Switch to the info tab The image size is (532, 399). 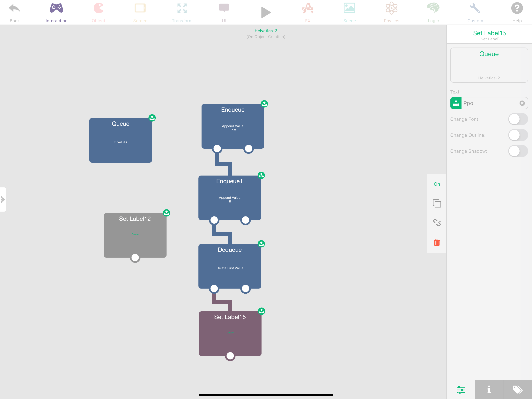pos(489,389)
